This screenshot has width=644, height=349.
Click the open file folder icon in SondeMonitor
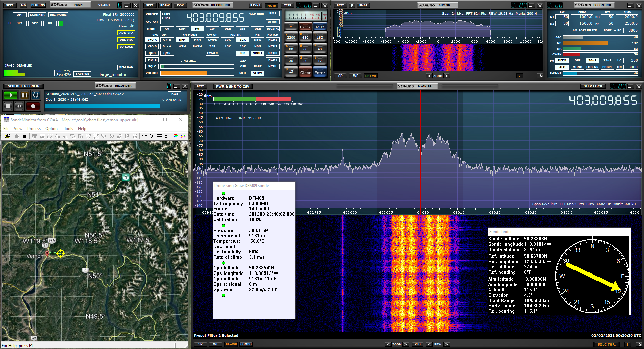pyautogui.click(x=7, y=136)
